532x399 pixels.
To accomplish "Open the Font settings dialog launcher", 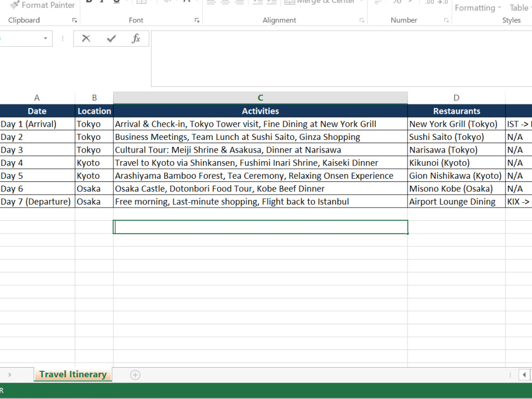I will 197,20.
